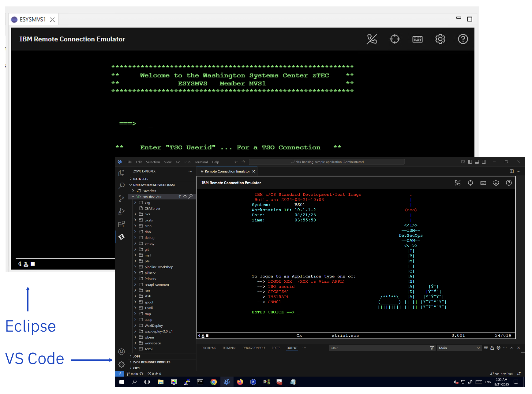Click split editor icon in VS Code
This screenshot has width=532, height=394.
(x=512, y=171)
